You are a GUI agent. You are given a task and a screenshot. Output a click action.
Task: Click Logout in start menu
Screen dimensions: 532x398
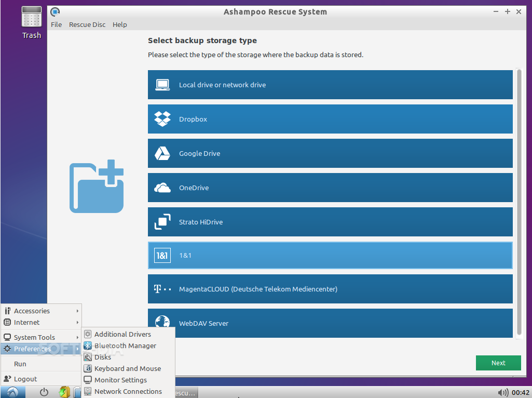(x=41, y=379)
